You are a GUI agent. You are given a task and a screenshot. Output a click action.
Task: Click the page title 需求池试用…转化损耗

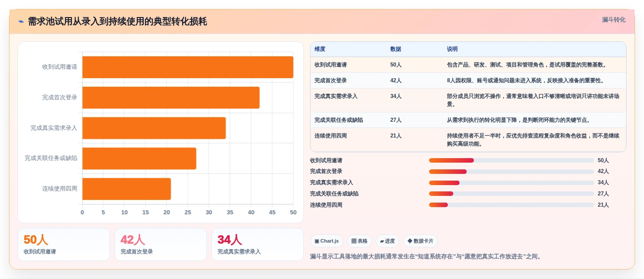(x=118, y=22)
